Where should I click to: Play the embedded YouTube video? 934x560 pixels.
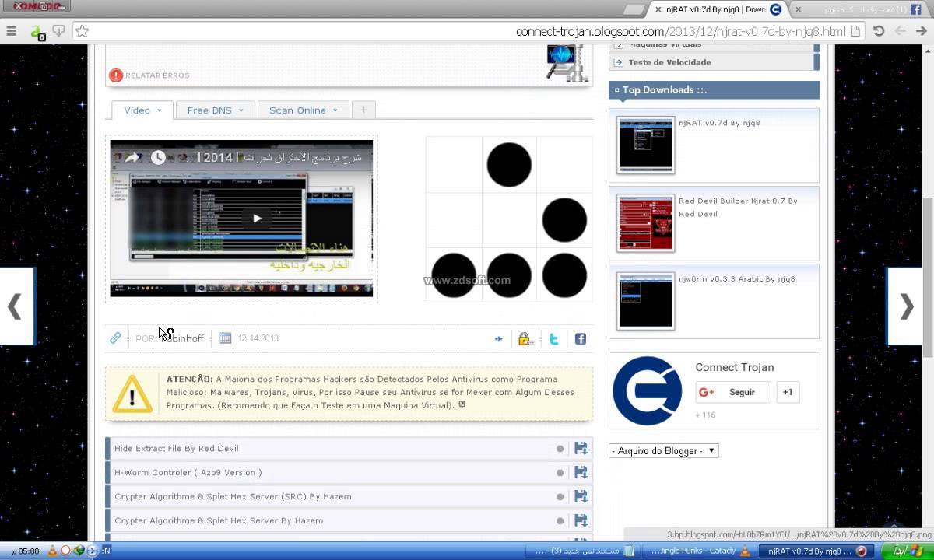[258, 219]
